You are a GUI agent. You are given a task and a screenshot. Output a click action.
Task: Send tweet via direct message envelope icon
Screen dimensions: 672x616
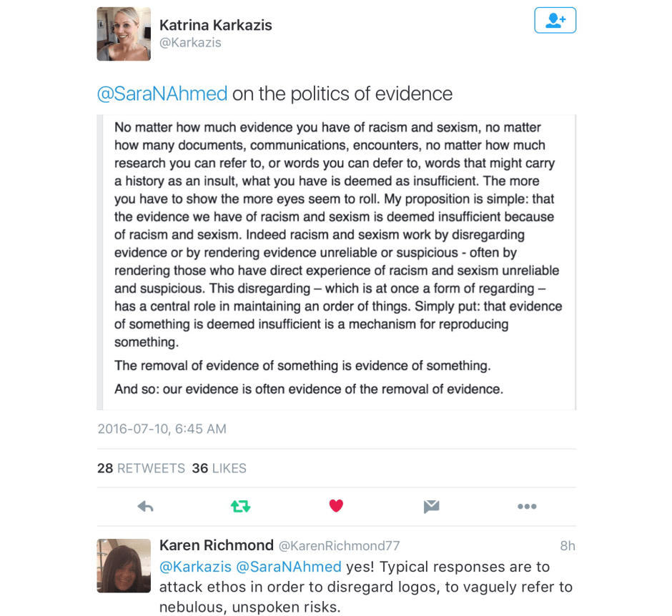point(431,507)
